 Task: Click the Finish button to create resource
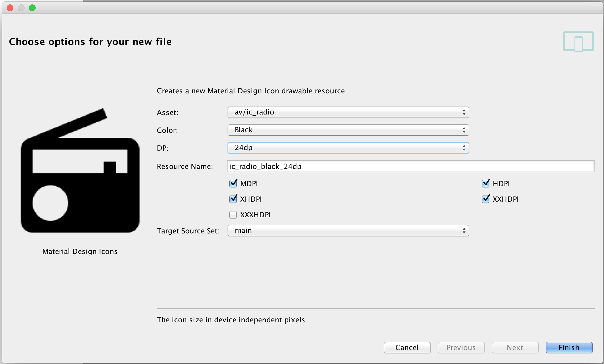coord(570,347)
